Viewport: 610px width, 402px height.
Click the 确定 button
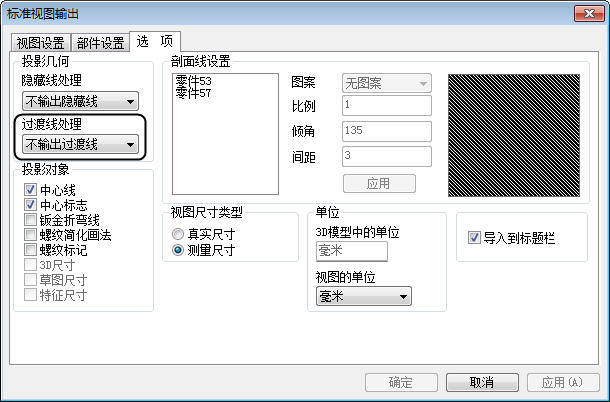pyautogui.click(x=401, y=383)
